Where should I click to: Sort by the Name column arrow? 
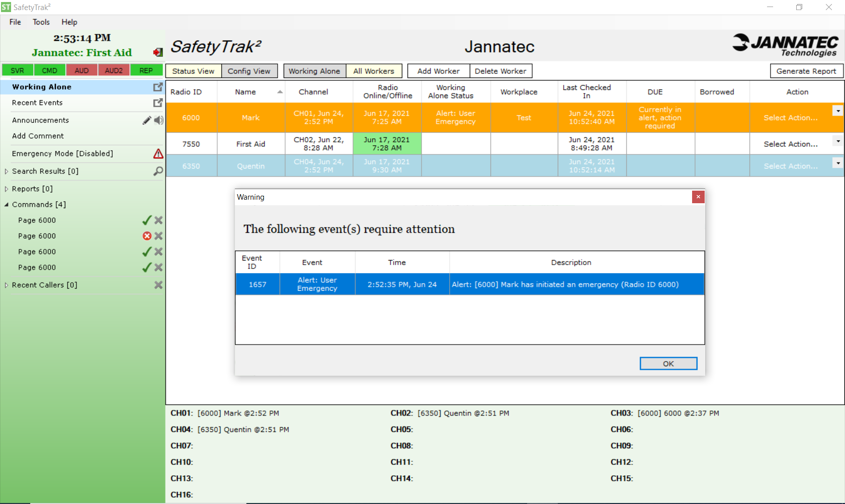(x=280, y=92)
